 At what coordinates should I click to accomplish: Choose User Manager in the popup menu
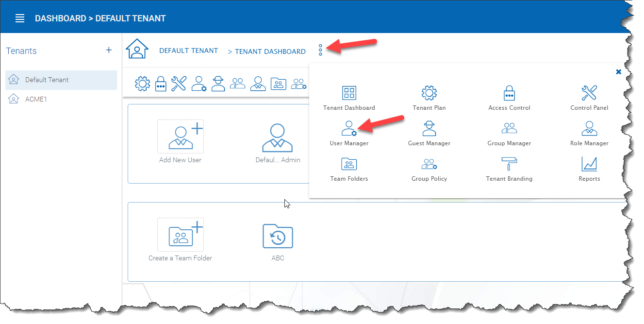(x=349, y=133)
